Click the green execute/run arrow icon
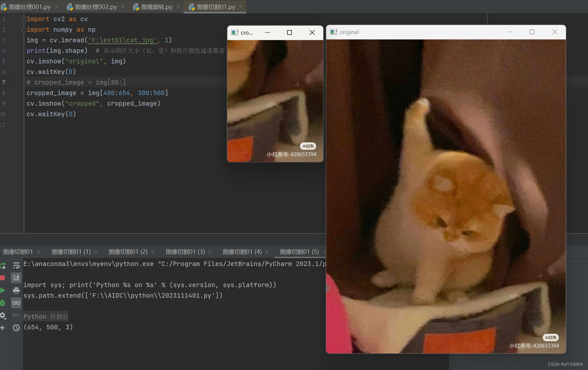This screenshot has height=370, width=588. point(2,290)
